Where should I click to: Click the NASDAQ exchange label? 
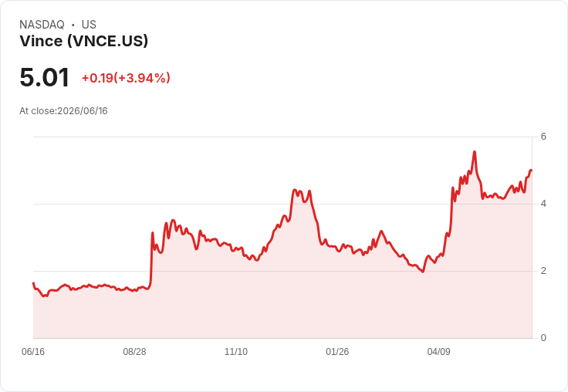click(42, 25)
